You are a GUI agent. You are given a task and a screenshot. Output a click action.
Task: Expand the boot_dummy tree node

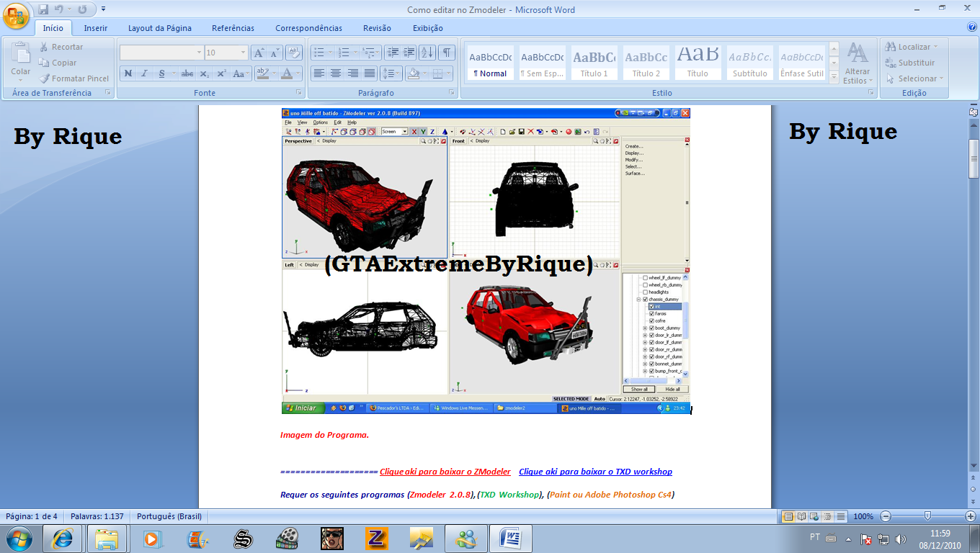tap(645, 328)
